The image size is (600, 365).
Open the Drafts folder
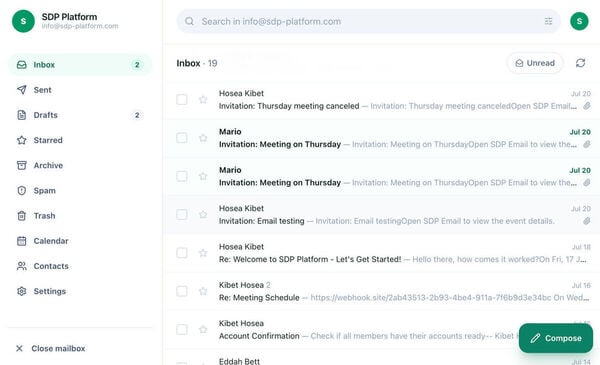80,115
